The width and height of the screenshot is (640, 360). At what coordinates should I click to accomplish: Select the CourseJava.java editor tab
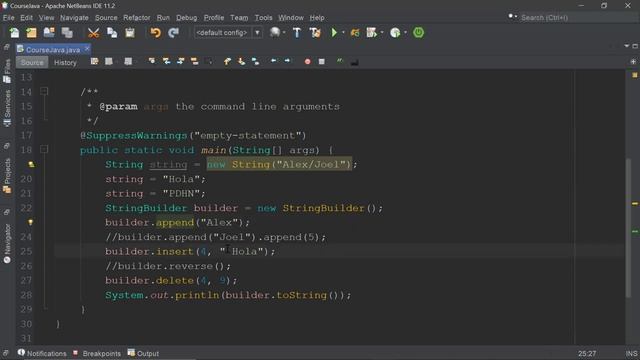(53, 49)
